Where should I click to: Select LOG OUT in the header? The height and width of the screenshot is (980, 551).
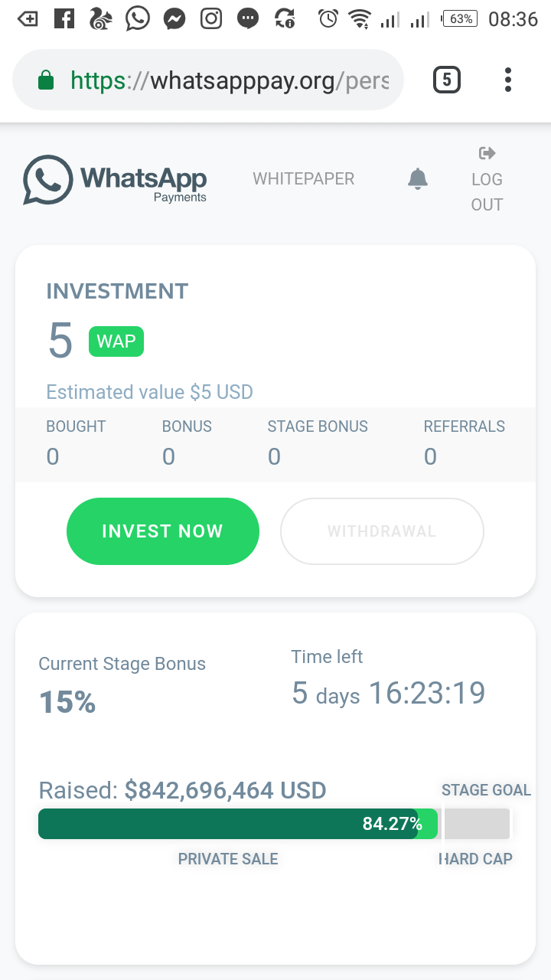487,191
